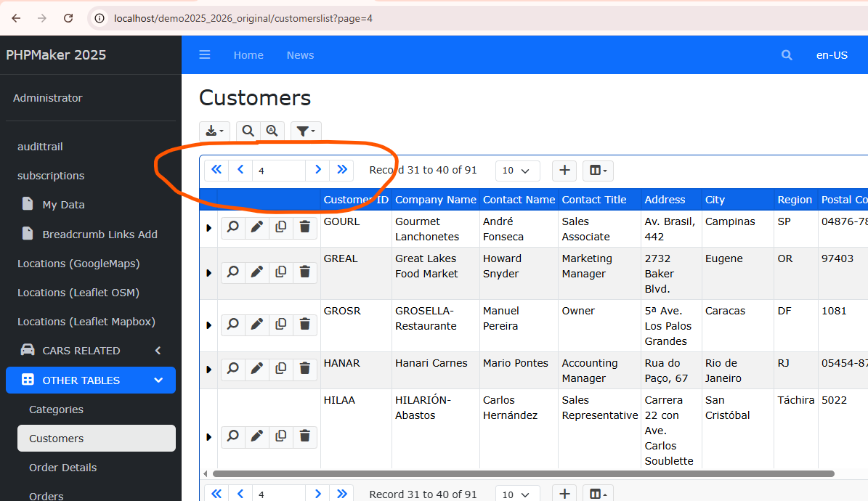Toggle the sidebar hamburger menu
The width and height of the screenshot is (868, 501).
205,55
